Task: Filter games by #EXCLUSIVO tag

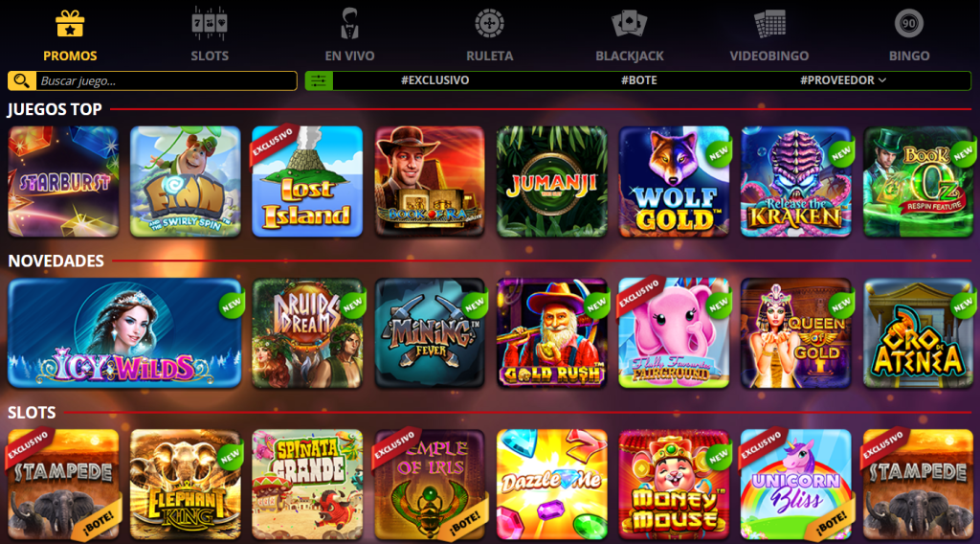Action: tap(435, 80)
